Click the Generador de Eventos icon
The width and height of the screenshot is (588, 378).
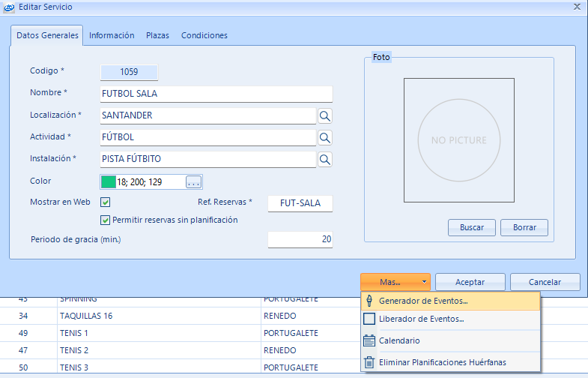[x=369, y=301]
